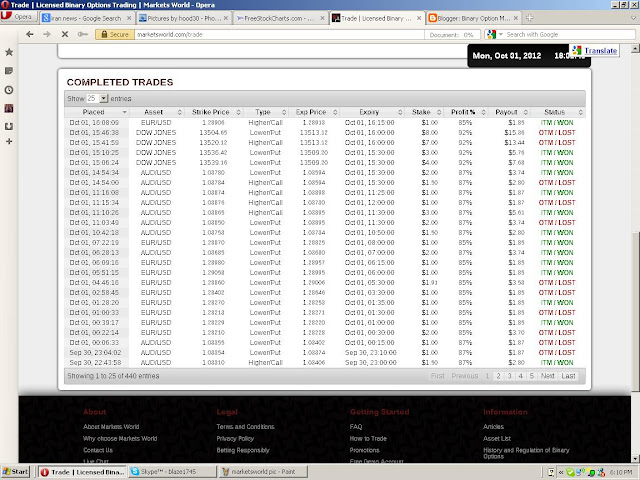640x480 pixels.
Task: Sort table by Placed column
Action: tap(97, 112)
